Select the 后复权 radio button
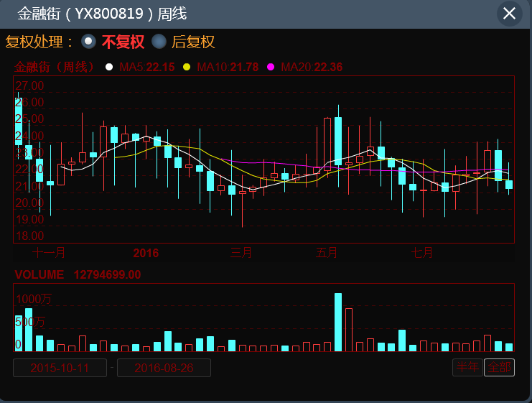532x403 pixels. [x=159, y=42]
